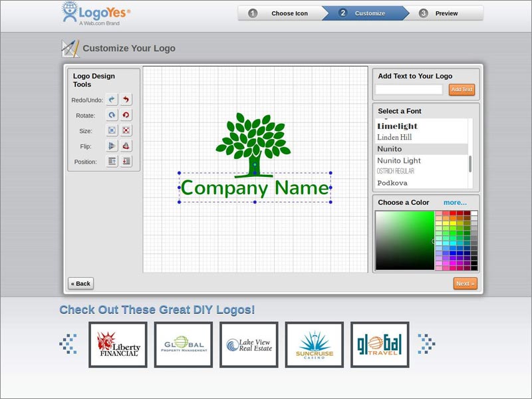Click the send-to-back Position icon
This screenshot has width=532, height=399.
(125, 162)
